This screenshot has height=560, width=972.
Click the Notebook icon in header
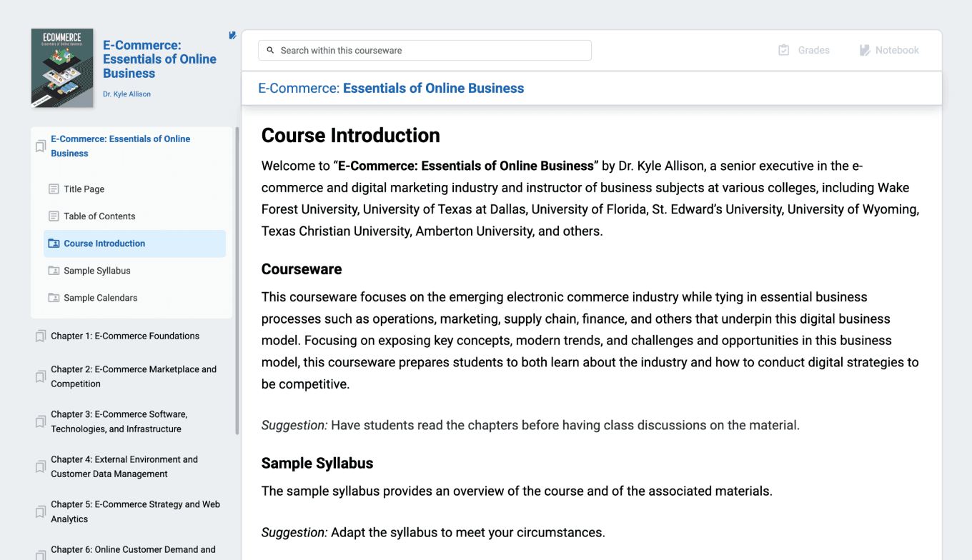(x=865, y=50)
